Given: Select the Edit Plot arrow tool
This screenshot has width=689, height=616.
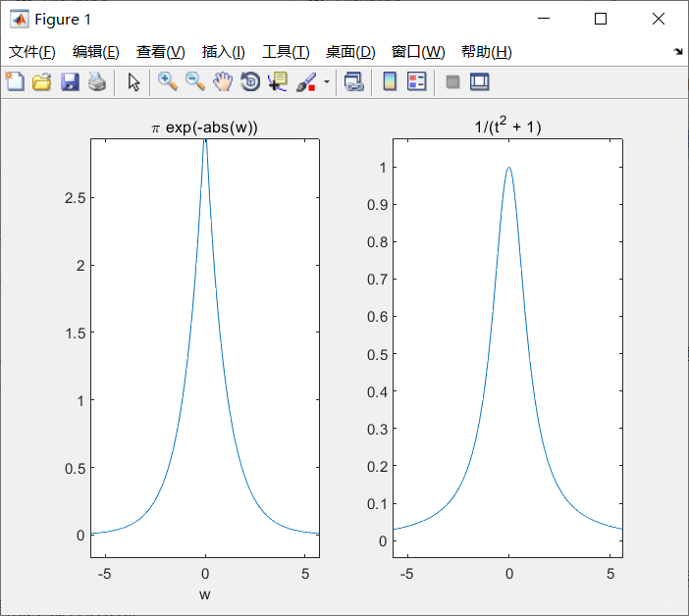Looking at the screenshot, I should tap(133, 81).
